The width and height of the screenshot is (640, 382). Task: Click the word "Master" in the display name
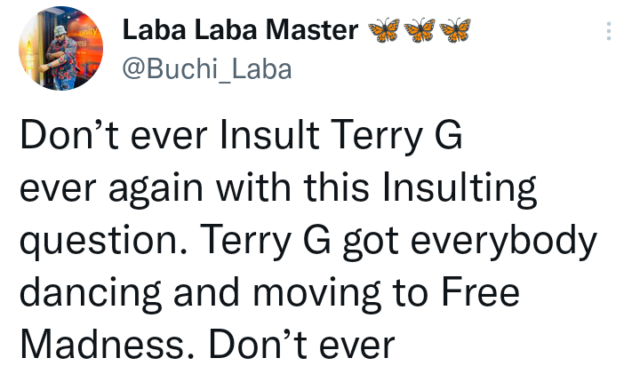[312, 30]
